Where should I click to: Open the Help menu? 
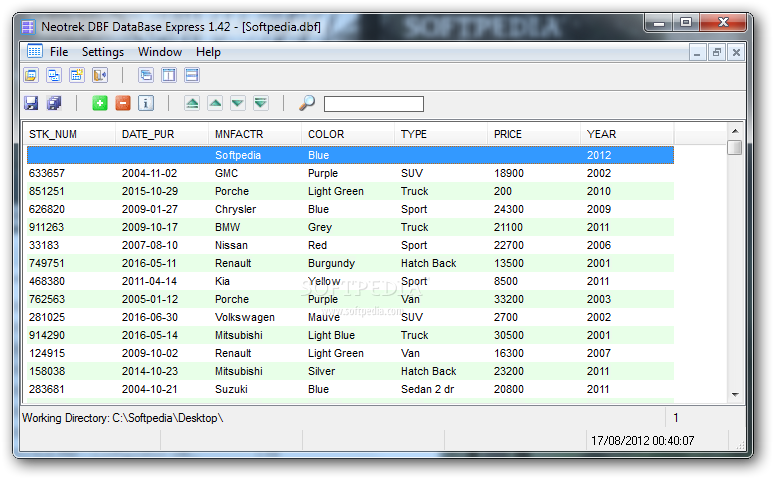point(208,52)
